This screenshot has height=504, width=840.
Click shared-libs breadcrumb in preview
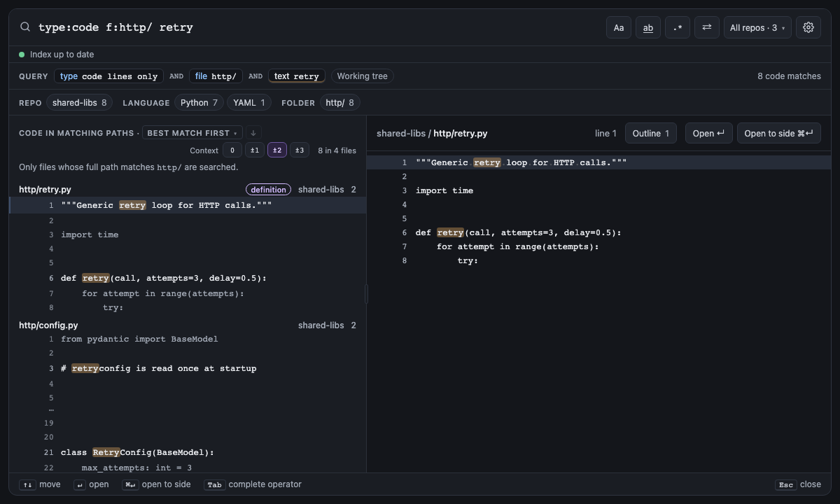401,133
